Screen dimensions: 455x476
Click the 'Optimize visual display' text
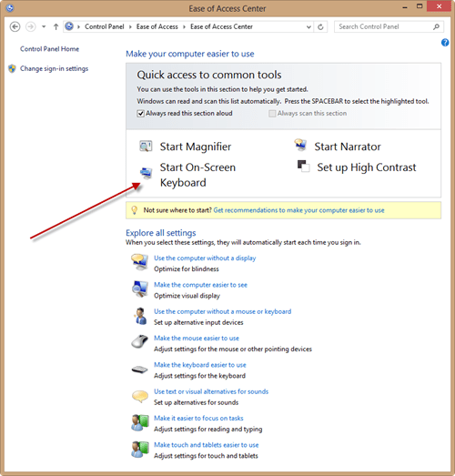point(187,296)
